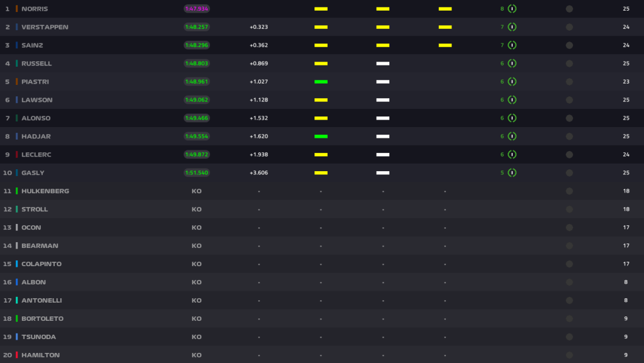644x363 pixels.
Task: Click the +1.532 gap value
Action: (x=258, y=118)
